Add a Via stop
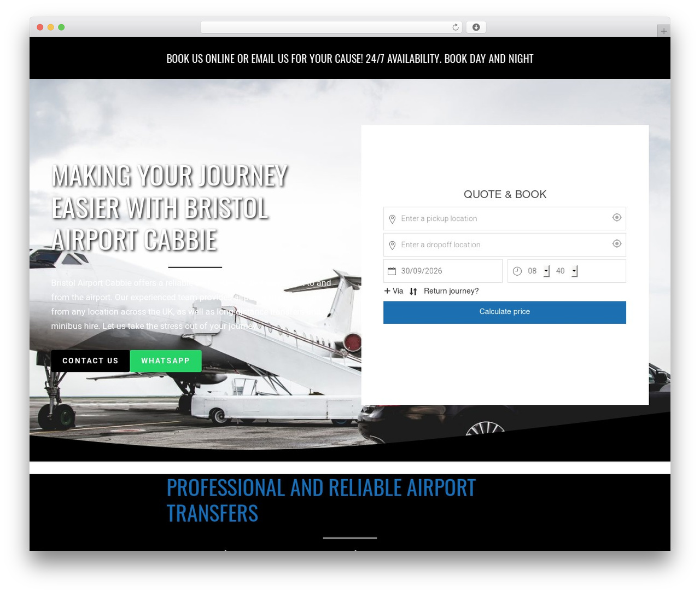This screenshot has width=700, height=593. tap(394, 291)
